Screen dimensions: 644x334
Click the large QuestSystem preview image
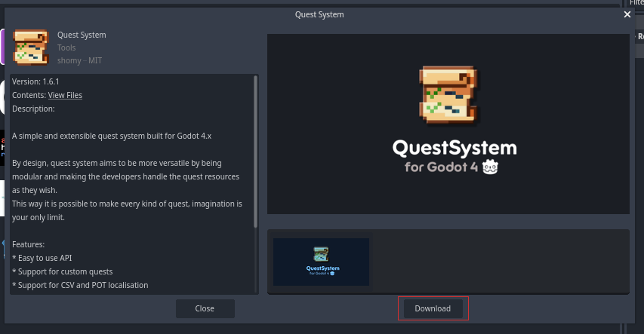[x=448, y=124]
